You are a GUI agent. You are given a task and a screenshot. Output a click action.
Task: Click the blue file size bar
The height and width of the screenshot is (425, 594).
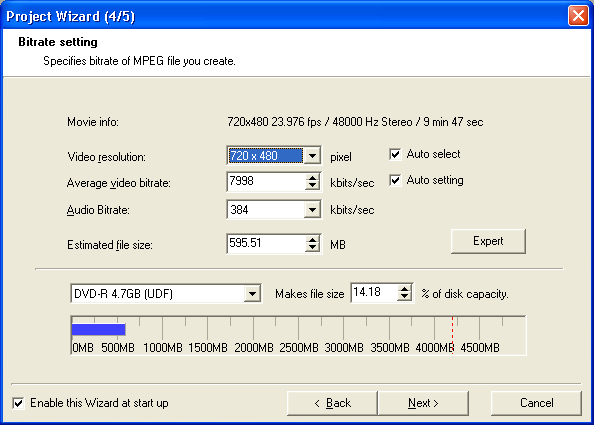point(98,329)
